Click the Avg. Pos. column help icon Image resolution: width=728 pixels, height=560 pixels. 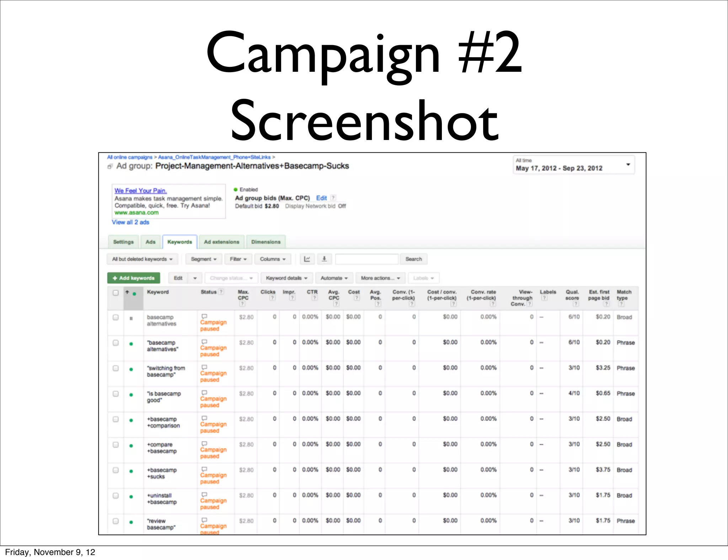378,304
